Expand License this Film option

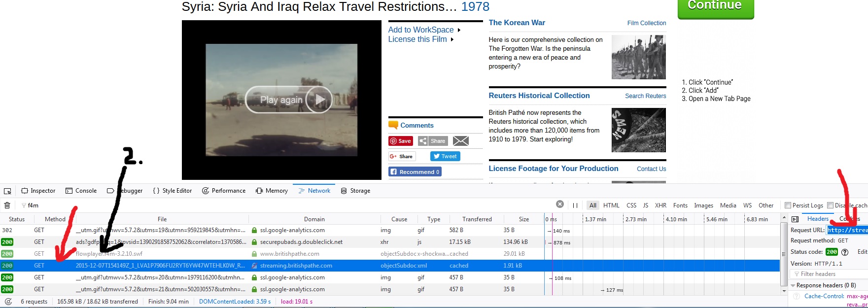pyautogui.click(x=452, y=39)
